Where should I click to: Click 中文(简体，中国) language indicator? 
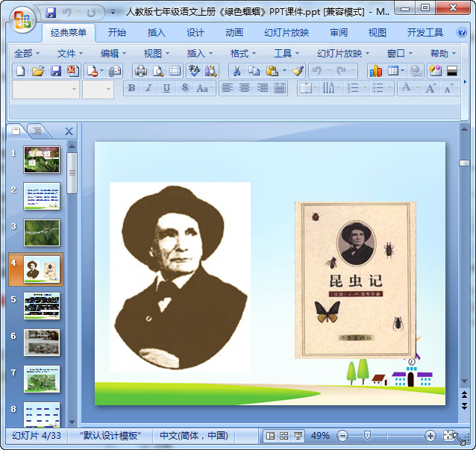194,436
